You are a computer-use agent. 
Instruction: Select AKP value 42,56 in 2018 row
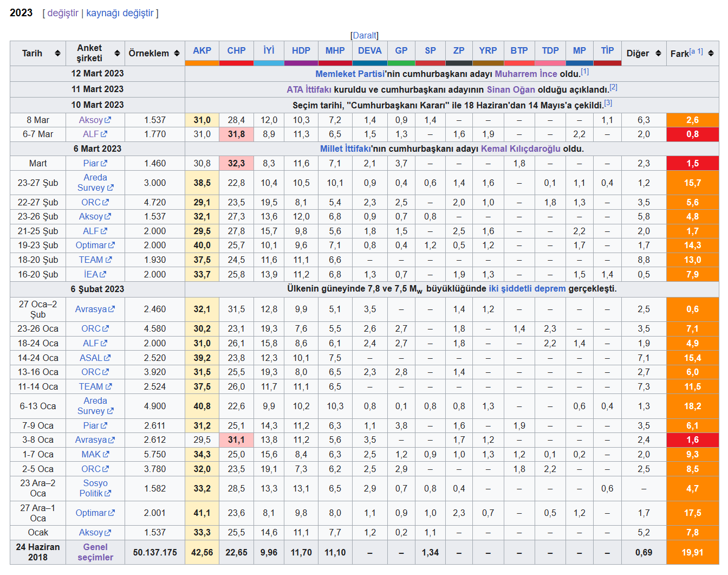[202, 552]
